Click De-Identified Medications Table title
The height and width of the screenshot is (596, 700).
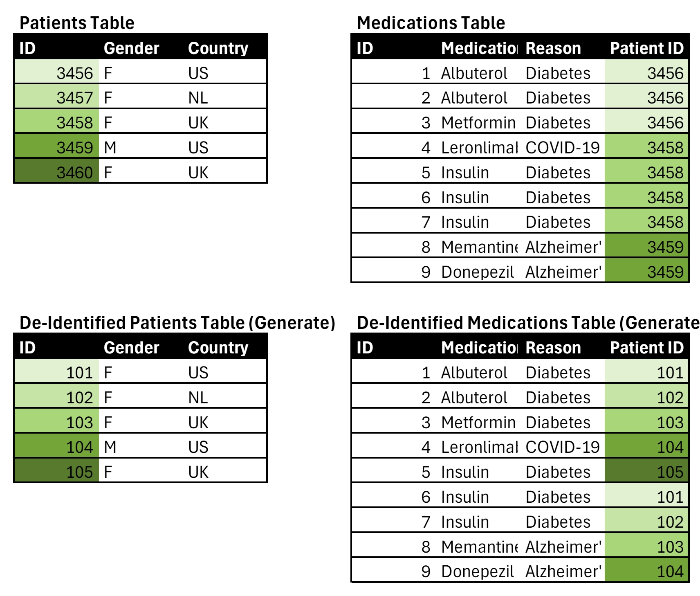pos(527,323)
